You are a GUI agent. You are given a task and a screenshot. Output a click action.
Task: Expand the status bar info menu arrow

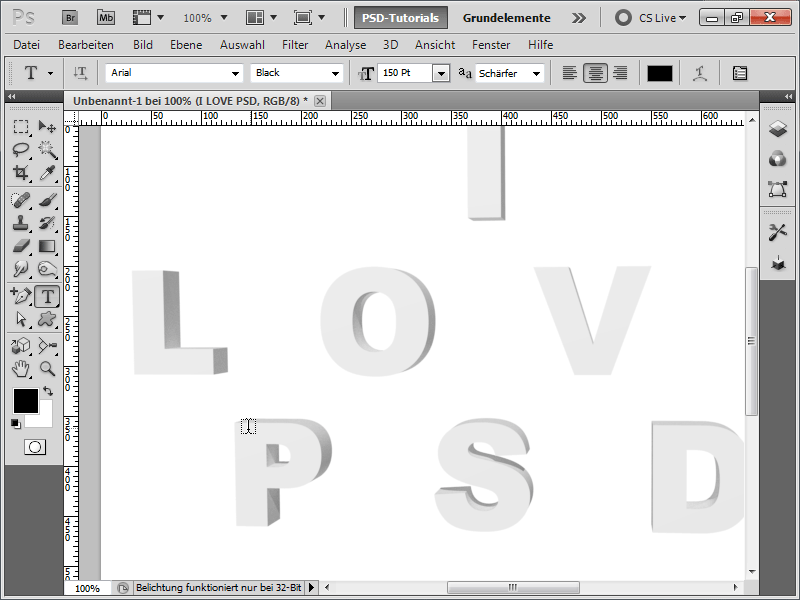311,588
